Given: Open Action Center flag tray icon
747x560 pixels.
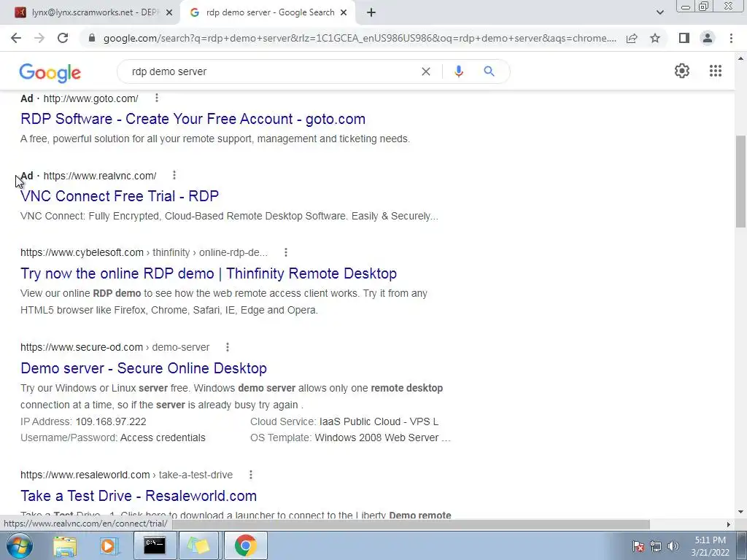Looking at the screenshot, I should [x=638, y=545].
